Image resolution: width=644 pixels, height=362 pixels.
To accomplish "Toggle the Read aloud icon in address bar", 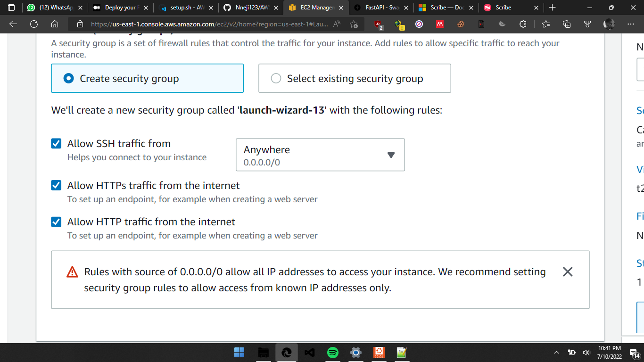I will 337,24.
